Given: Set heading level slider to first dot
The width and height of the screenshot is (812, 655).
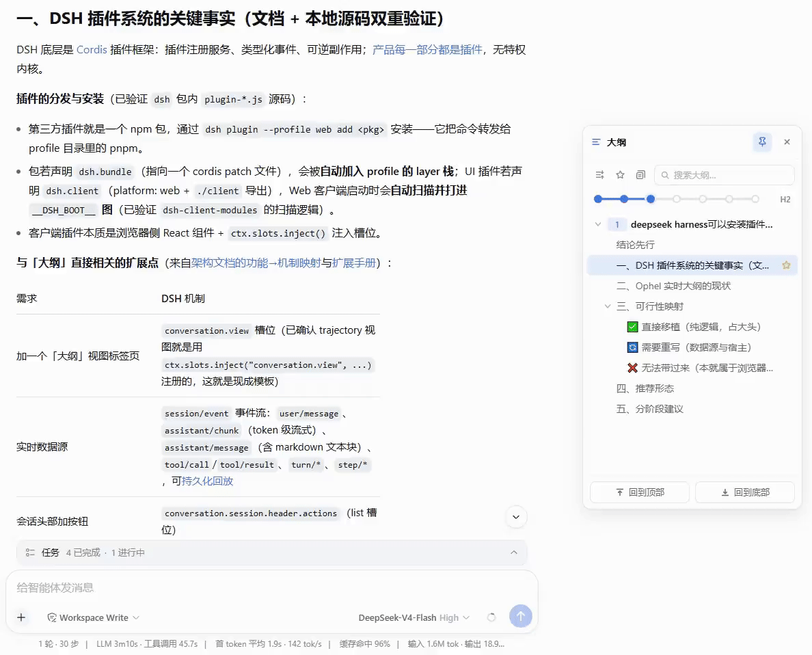Looking at the screenshot, I should 598,199.
